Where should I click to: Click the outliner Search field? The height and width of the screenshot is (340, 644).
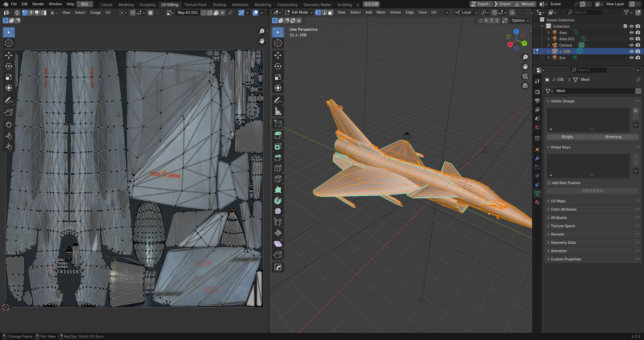[x=584, y=12]
